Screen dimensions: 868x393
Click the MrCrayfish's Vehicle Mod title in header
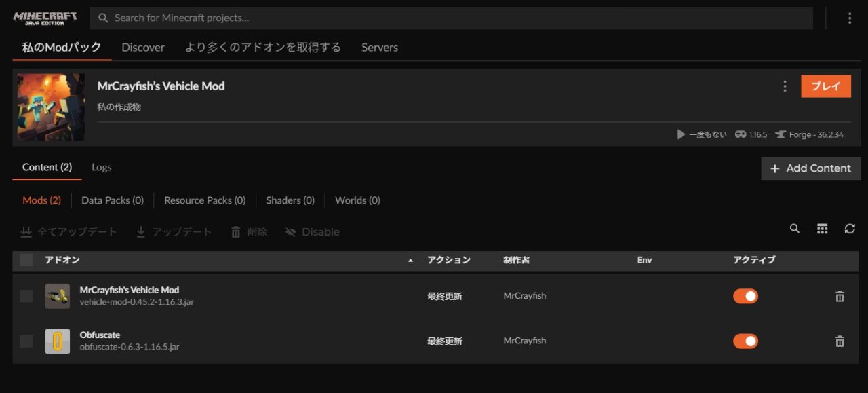pos(161,86)
